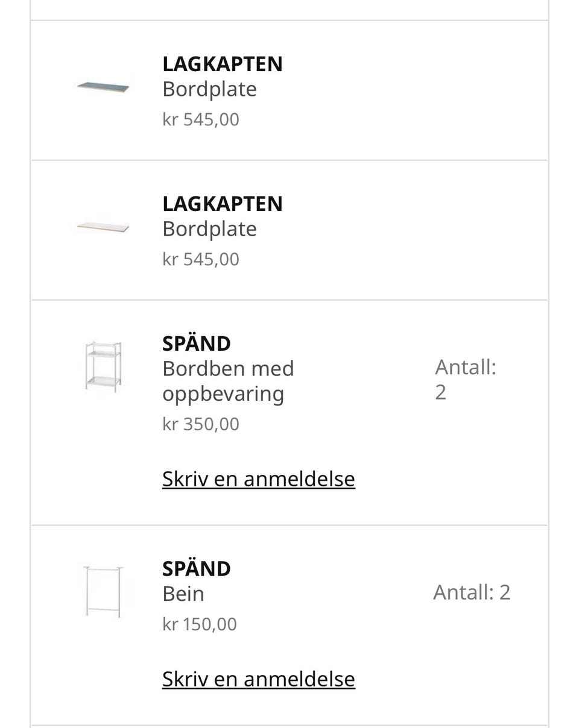Click the SPÄND Bein trestle leg image
Viewport: 579px width, 728px height.
(103, 592)
